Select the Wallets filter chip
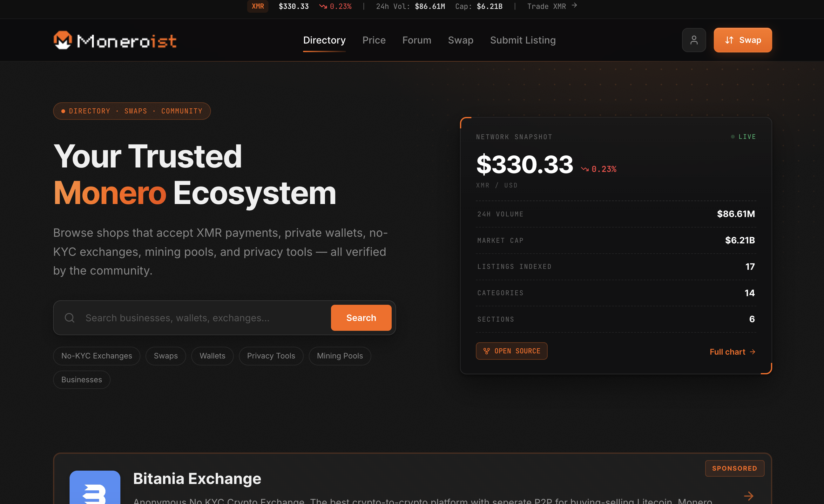824x504 pixels. [213, 356]
